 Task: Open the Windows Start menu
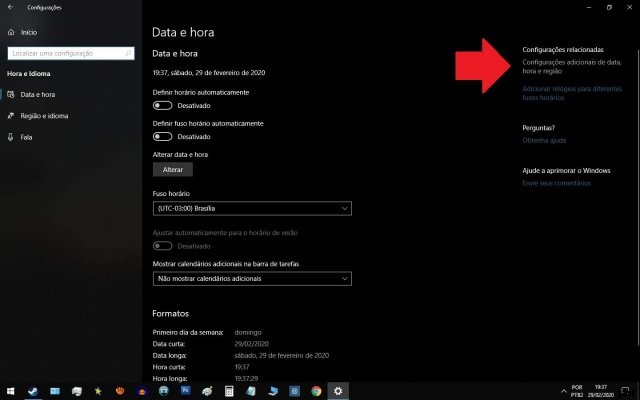10,391
